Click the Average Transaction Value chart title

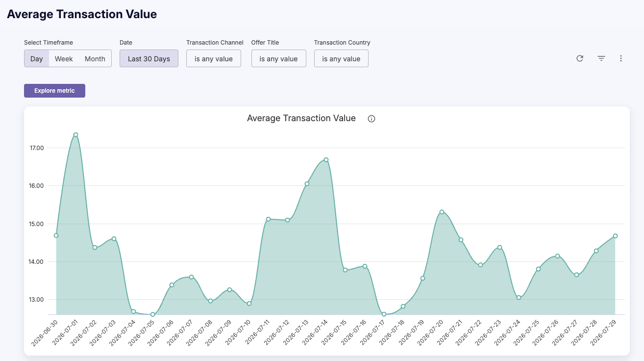pyautogui.click(x=301, y=118)
